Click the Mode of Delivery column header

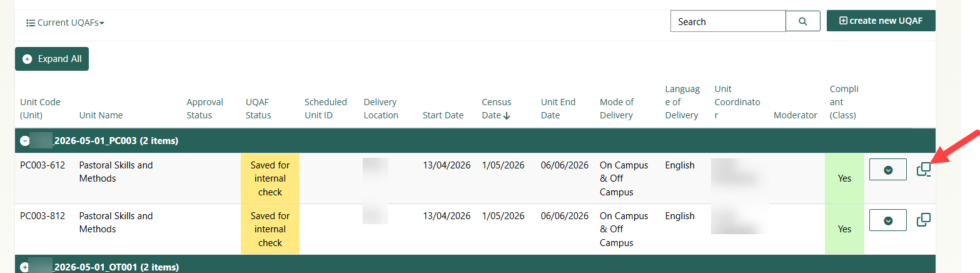point(617,108)
